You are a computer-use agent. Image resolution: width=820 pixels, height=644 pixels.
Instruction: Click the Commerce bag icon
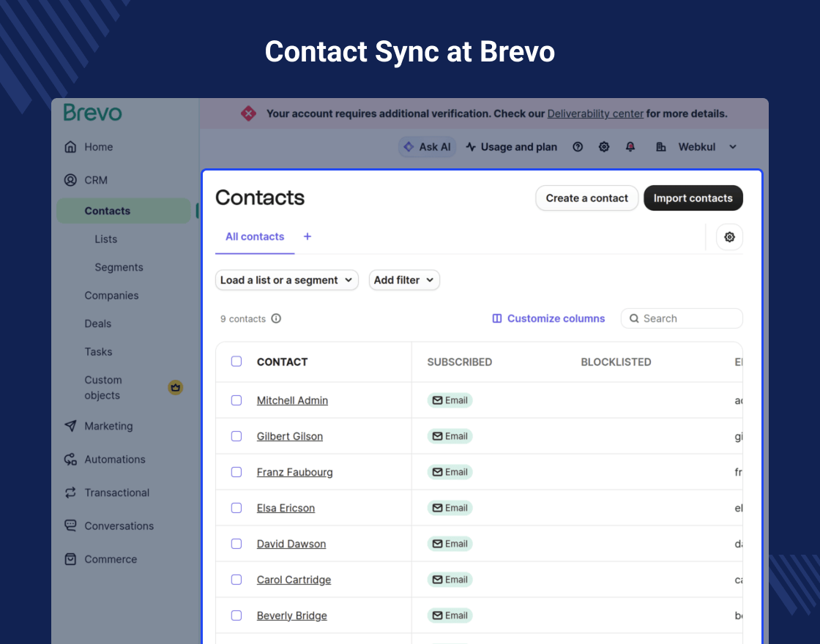point(70,559)
